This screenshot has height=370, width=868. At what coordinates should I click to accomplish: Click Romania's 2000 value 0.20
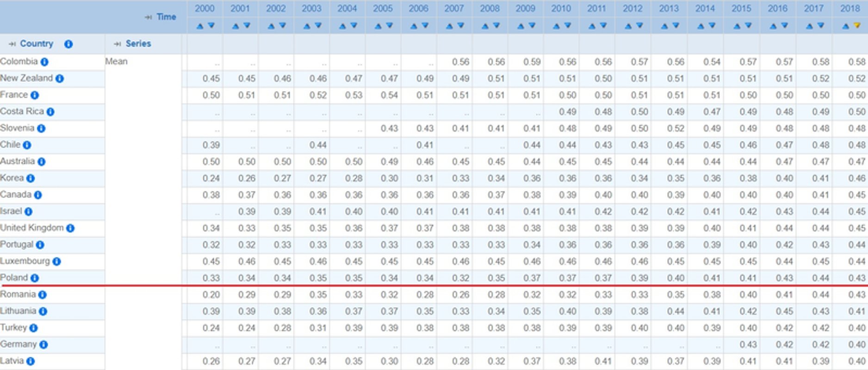click(211, 295)
